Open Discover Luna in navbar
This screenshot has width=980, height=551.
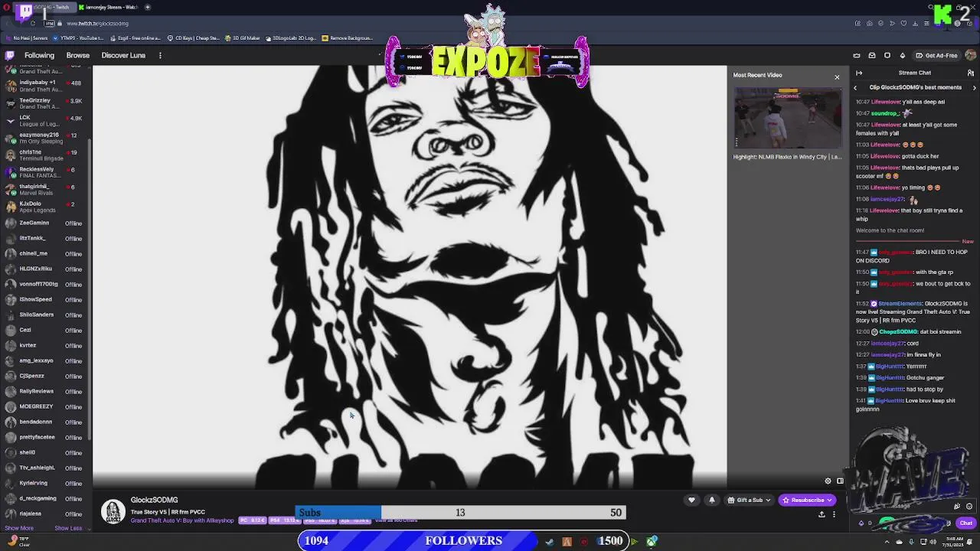point(123,55)
